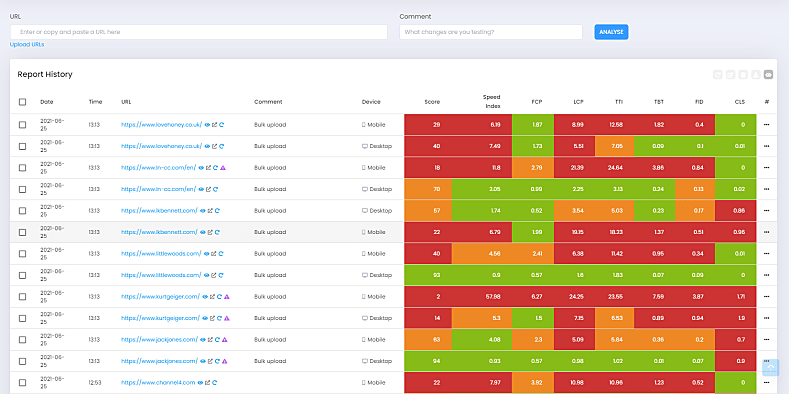The height and width of the screenshot is (394, 789).
Task: Check the lkbennett mobile row checkbox
Action: (x=23, y=232)
